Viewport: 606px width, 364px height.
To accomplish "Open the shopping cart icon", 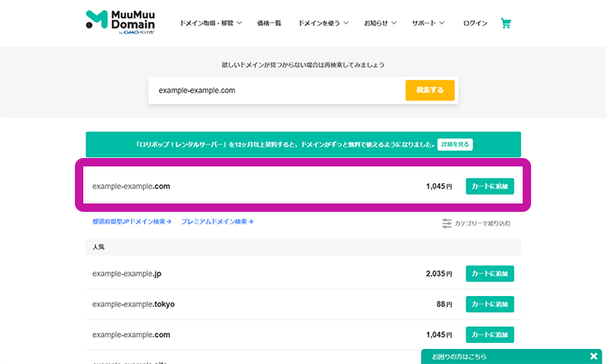I will 506,23.
